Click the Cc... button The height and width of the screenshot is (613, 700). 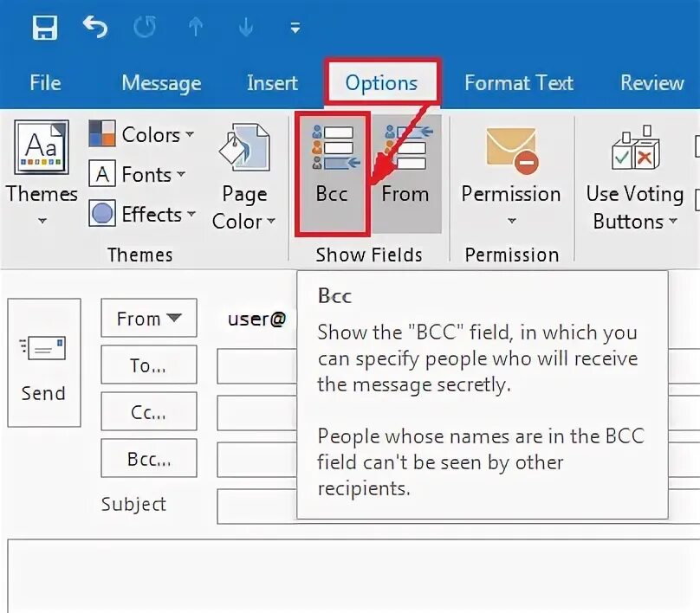[x=149, y=412]
